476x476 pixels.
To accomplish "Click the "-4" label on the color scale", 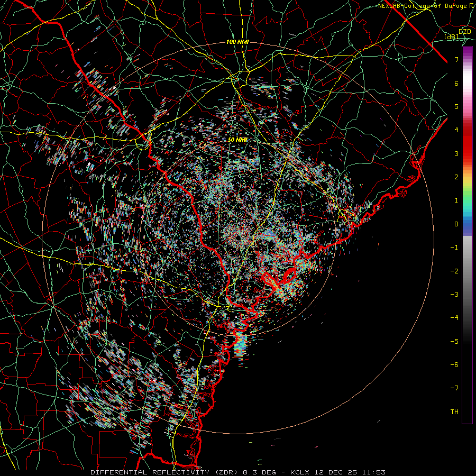I will (454, 318).
